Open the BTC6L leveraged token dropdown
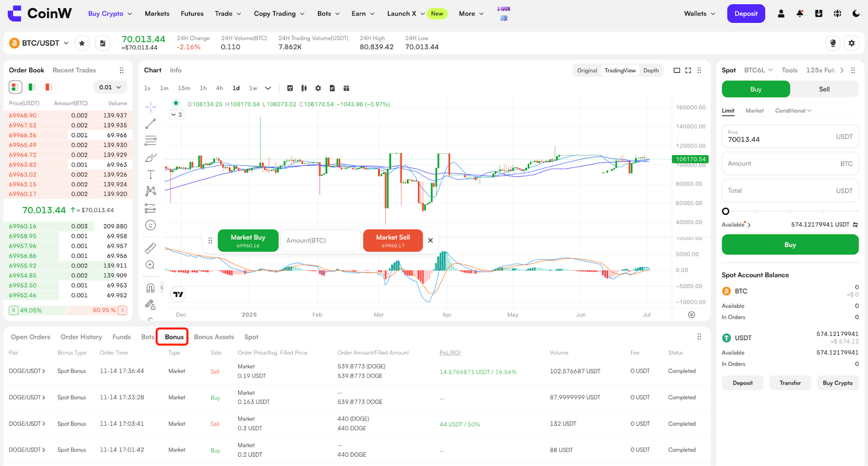868x466 pixels. click(758, 70)
